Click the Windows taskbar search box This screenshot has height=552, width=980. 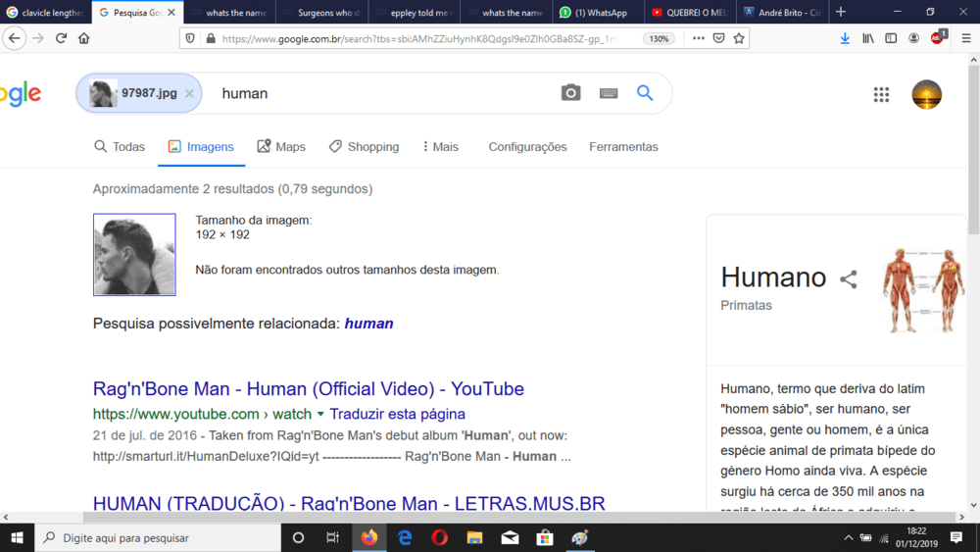[x=157, y=537]
